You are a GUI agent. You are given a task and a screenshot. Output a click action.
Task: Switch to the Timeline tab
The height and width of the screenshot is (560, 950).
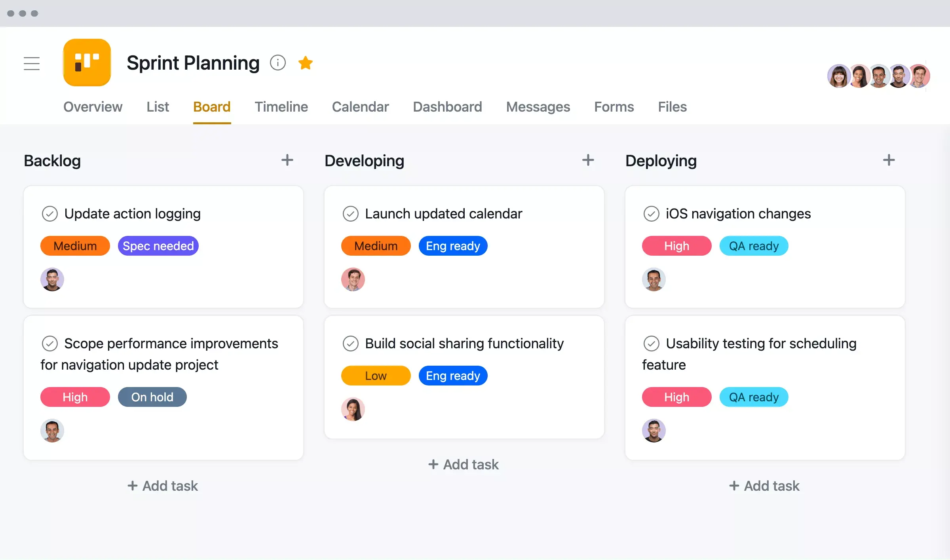pos(281,106)
